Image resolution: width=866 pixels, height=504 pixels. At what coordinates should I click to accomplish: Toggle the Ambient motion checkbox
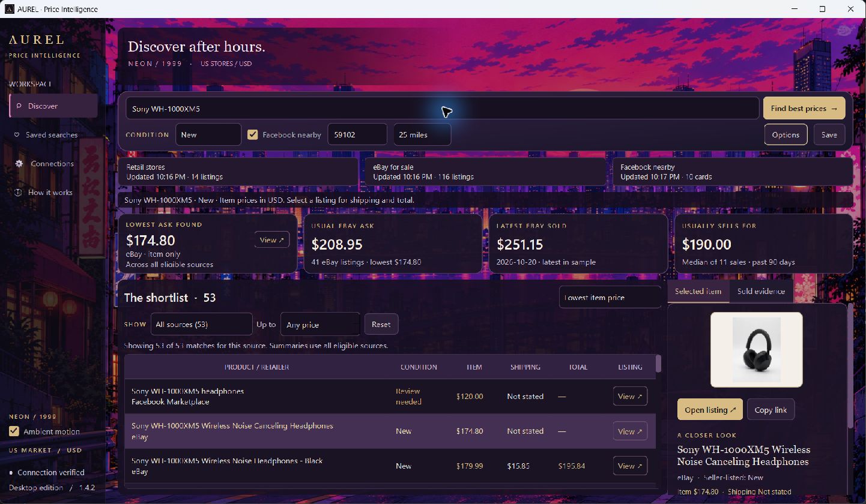(14, 431)
